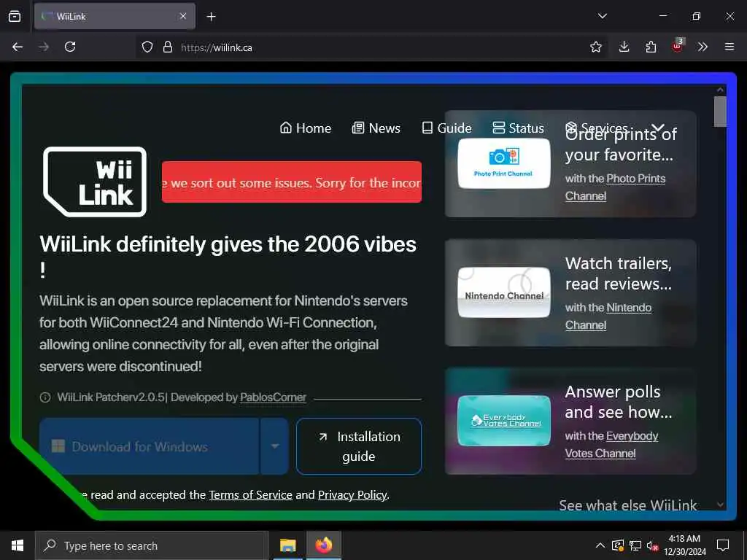Click the network tray icon
This screenshot has height=560, width=747.
tap(635, 545)
